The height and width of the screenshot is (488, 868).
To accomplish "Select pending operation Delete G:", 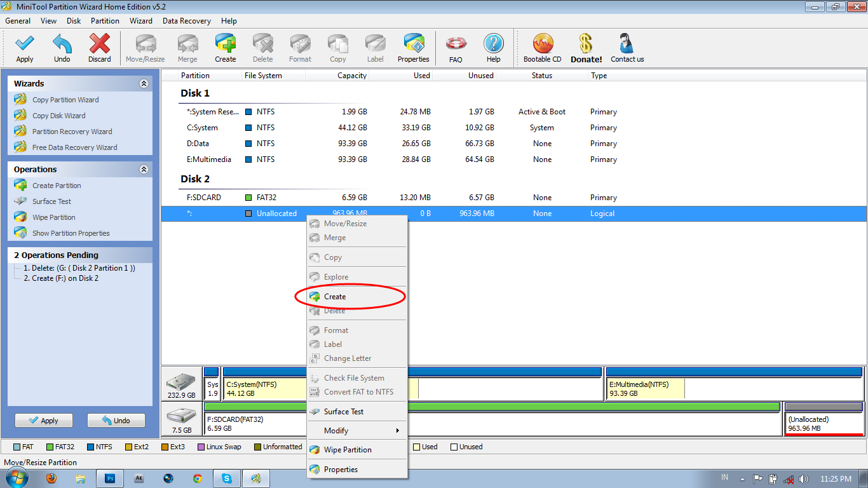I will [x=79, y=268].
